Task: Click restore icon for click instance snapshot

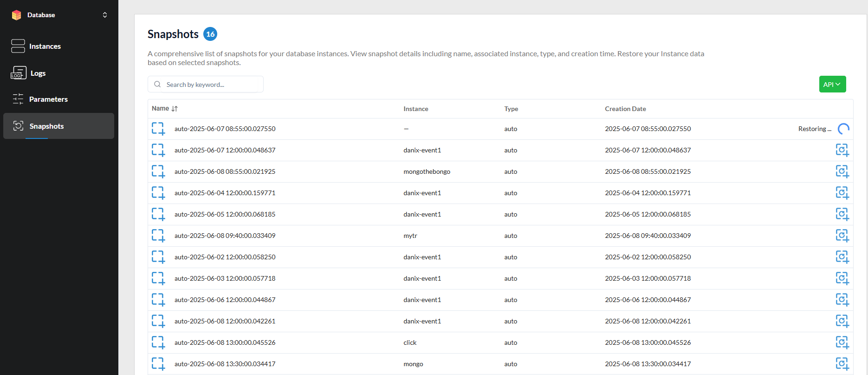Action: pyautogui.click(x=842, y=342)
